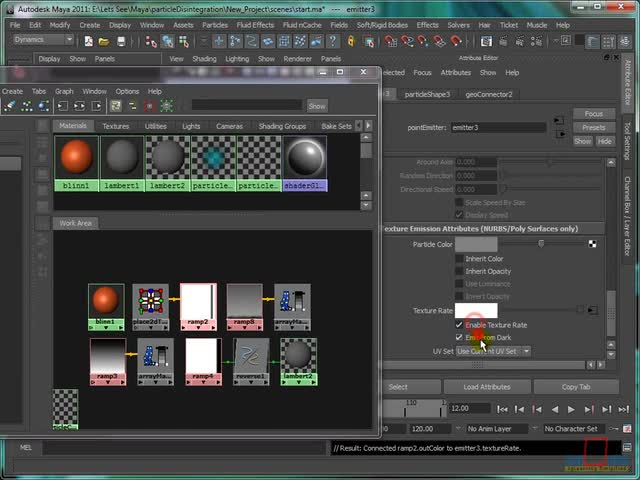Toggle Enable Texture Rate checkbox
640x480 pixels.
(x=460, y=325)
